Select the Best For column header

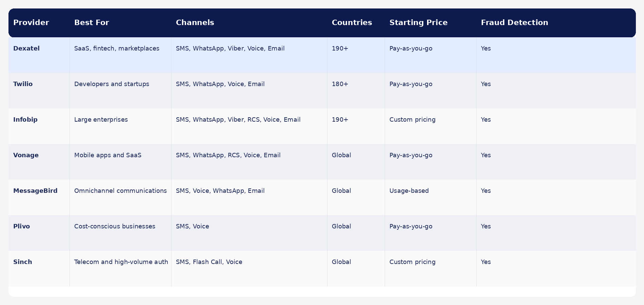pyautogui.click(x=92, y=23)
